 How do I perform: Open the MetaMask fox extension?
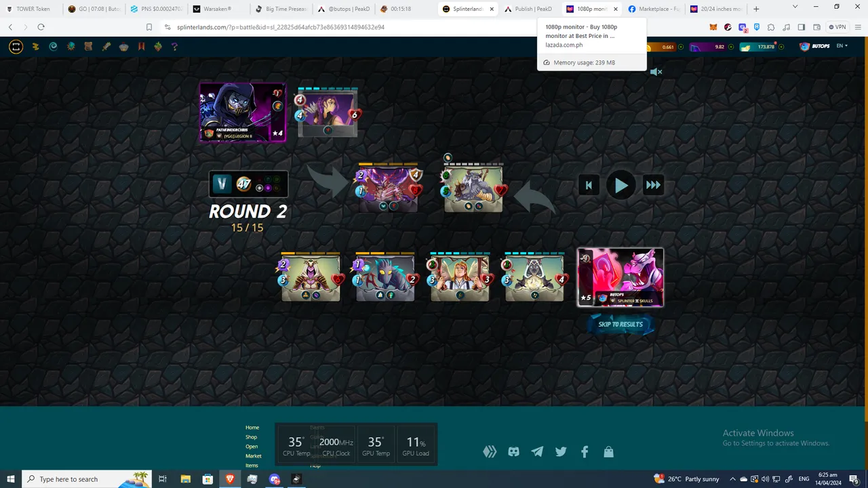tap(713, 27)
